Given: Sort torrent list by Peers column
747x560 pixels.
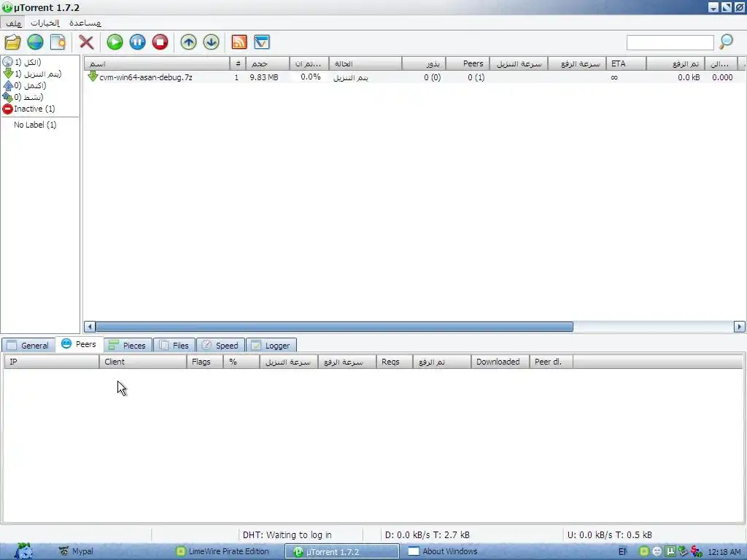Looking at the screenshot, I should coord(468,64).
